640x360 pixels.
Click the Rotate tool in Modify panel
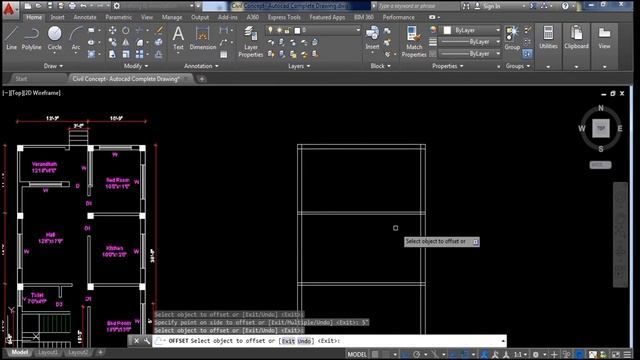point(126,30)
